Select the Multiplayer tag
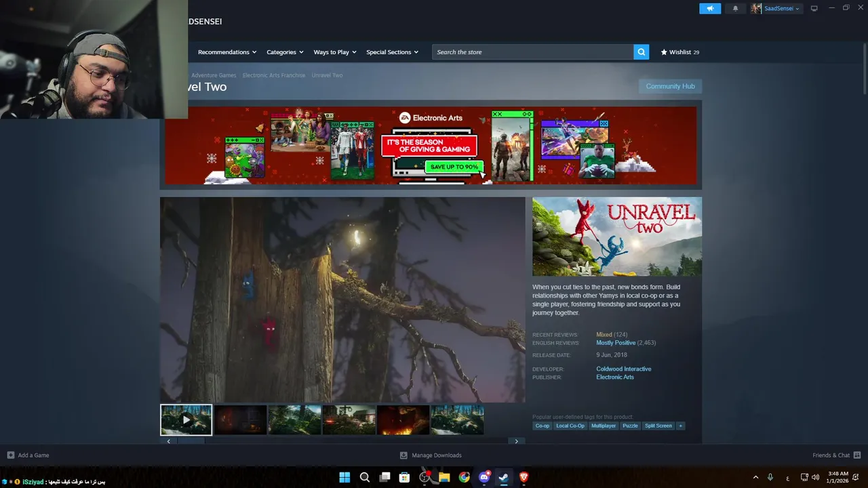 [604, 426]
